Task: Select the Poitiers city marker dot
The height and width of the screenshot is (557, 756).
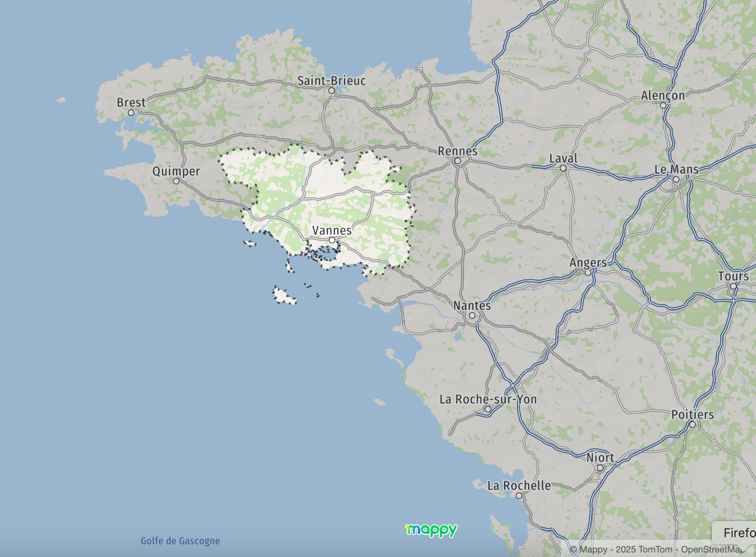Action: 692,425
